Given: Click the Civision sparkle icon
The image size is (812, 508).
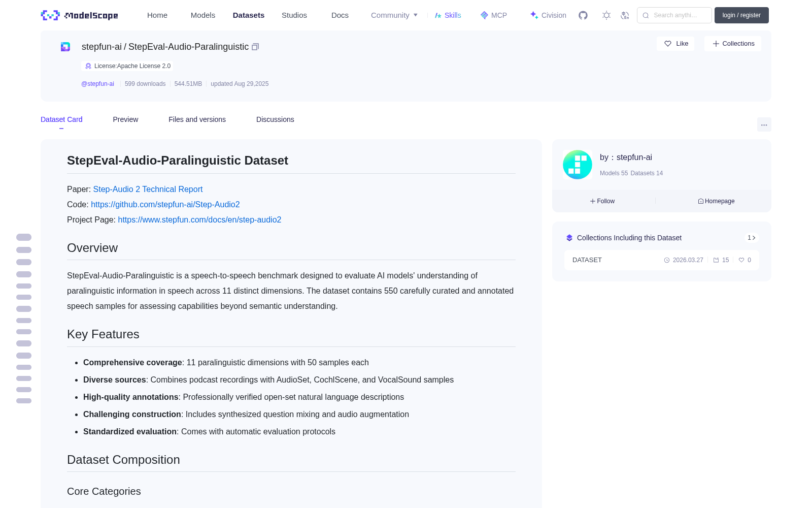Looking at the screenshot, I should (534, 15).
